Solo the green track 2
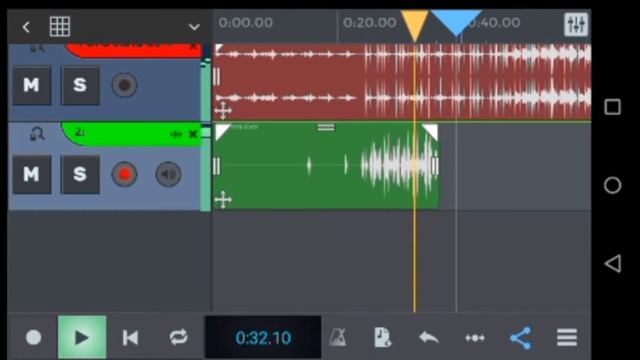Screen dimensions: 640x360 click(x=80, y=174)
